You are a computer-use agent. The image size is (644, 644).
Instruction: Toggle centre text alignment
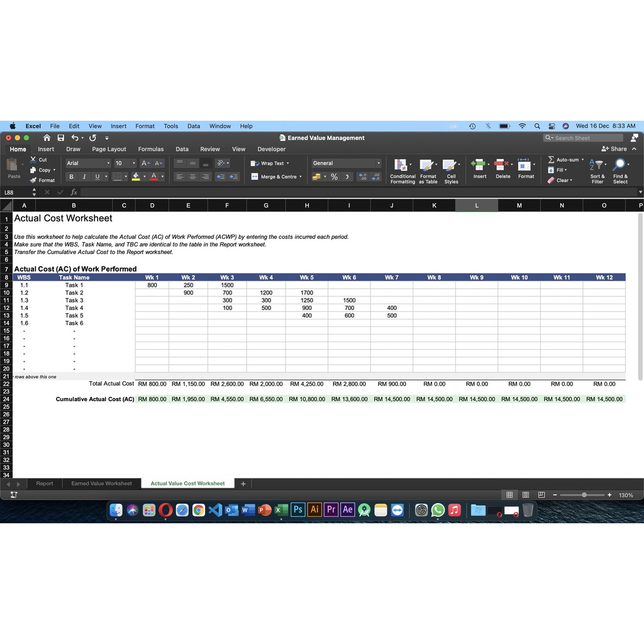click(192, 177)
